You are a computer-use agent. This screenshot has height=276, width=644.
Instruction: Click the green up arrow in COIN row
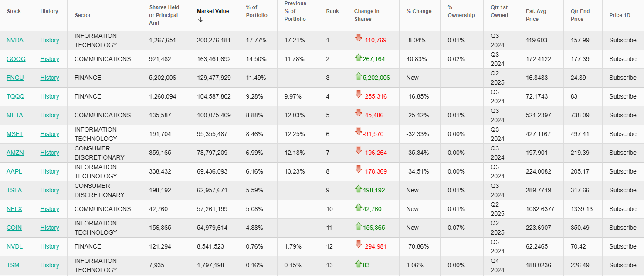coord(359,226)
